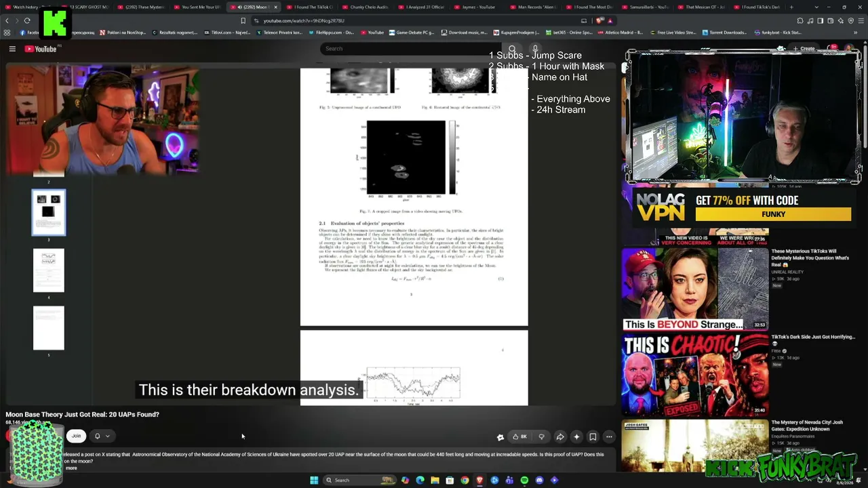Open 'The Mystery of Nevada City' video

point(807,425)
